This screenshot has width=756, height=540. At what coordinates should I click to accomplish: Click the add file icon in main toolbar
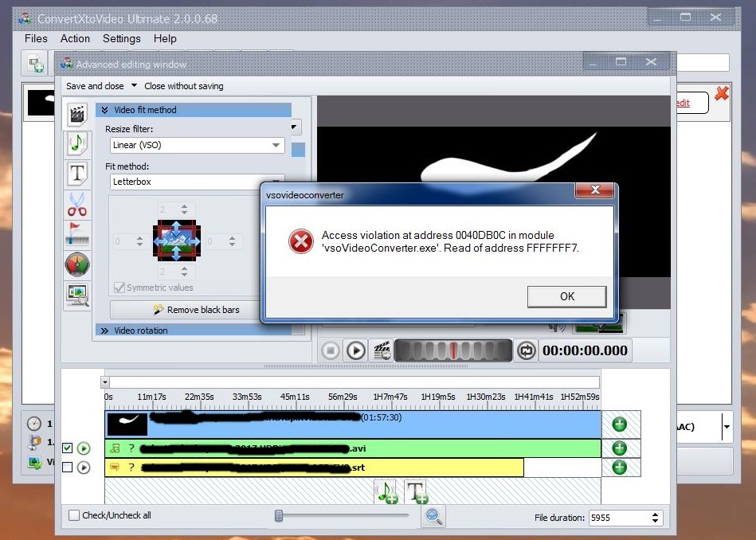point(36,64)
